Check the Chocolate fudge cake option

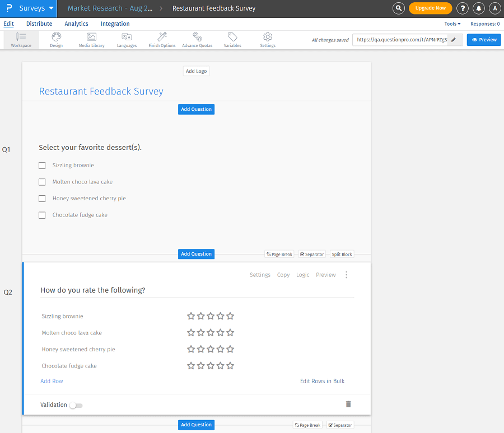tap(42, 214)
